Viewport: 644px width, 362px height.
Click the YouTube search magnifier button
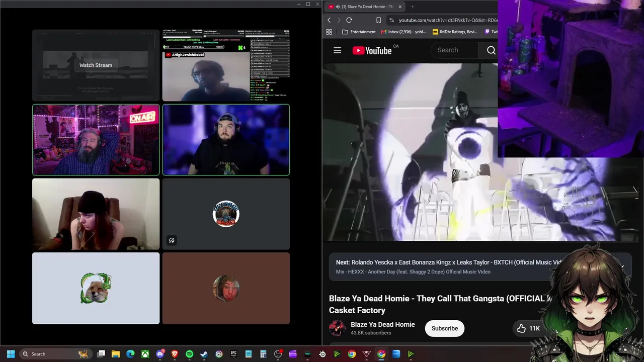click(x=491, y=50)
